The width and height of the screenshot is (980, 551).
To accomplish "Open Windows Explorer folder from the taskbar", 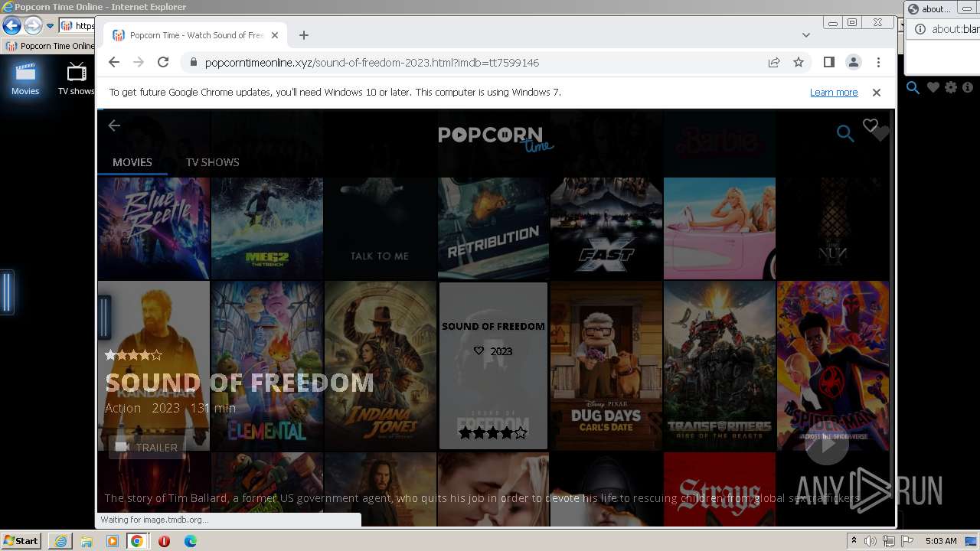I will coord(87,541).
